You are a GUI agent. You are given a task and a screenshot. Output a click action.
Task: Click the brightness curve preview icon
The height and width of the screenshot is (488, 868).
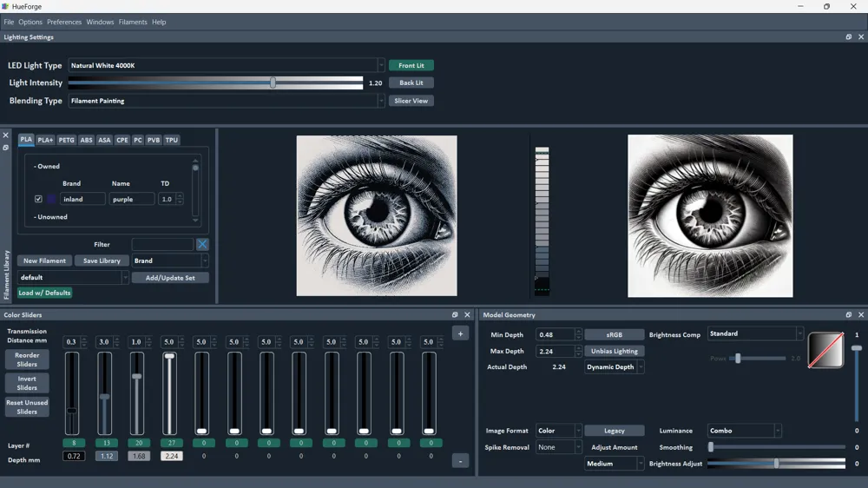coord(825,350)
